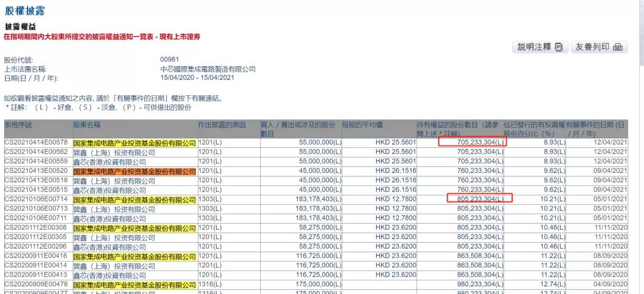Click form serial CS20200911E00414
The image size is (644, 294).
tap(36, 265)
